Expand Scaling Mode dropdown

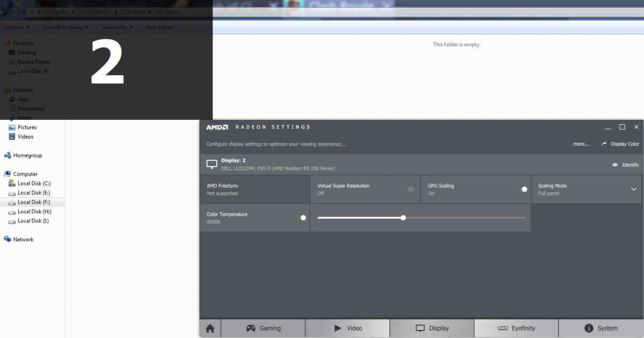pos(633,189)
